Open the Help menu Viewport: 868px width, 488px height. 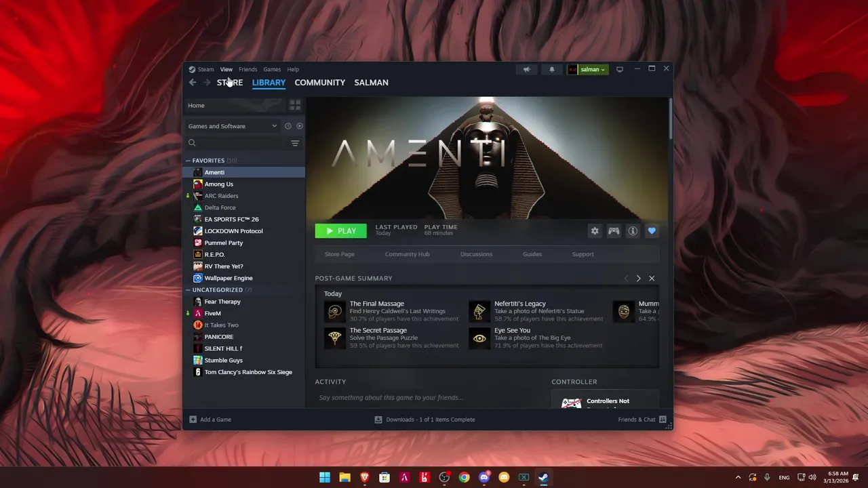pyautogui.click(x=293, y=69)
